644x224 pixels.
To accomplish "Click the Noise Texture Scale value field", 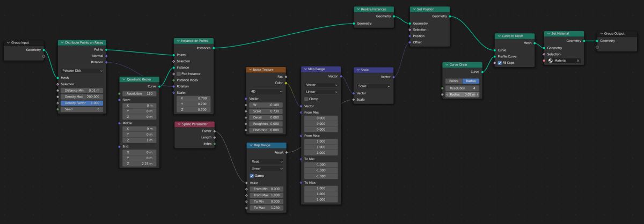I will pyautogui.click(x=266, y=110).
